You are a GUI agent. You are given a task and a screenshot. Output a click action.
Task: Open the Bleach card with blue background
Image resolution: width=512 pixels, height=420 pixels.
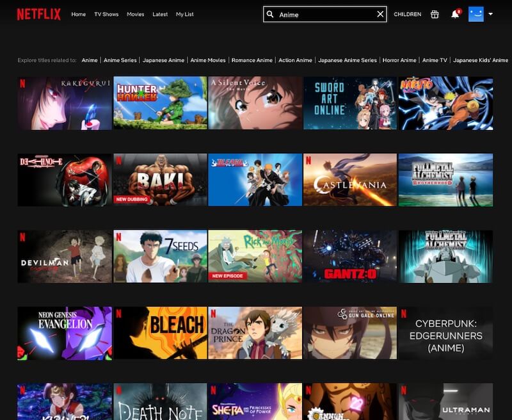(x=255, y=180)
